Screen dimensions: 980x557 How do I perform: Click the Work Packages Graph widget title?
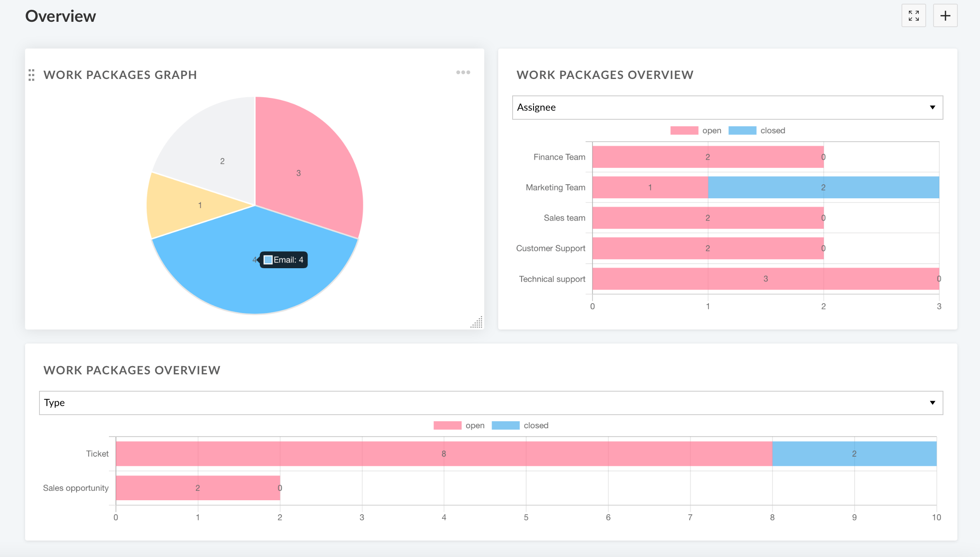(120, 75)
